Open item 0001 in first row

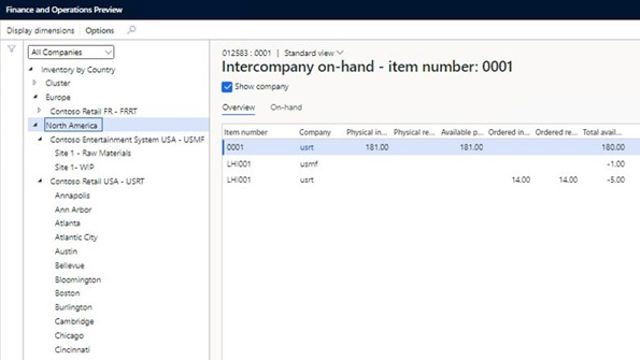coord(235,147)
